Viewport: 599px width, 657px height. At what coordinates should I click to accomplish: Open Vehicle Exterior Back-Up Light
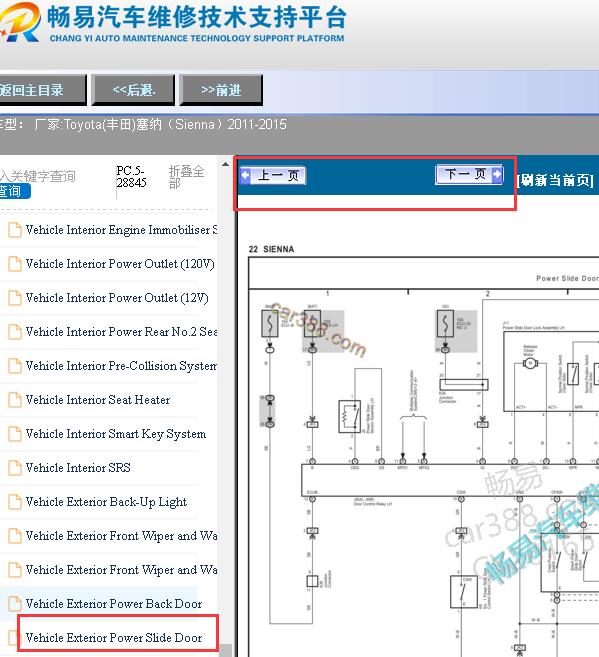click(x=106, y=502)
